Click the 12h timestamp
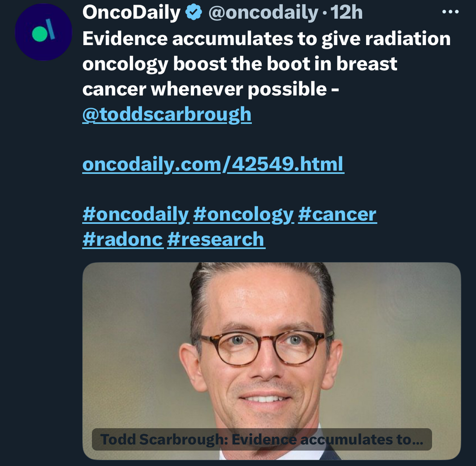This screenshot has width=476, height=466. [x=347, y=13]
